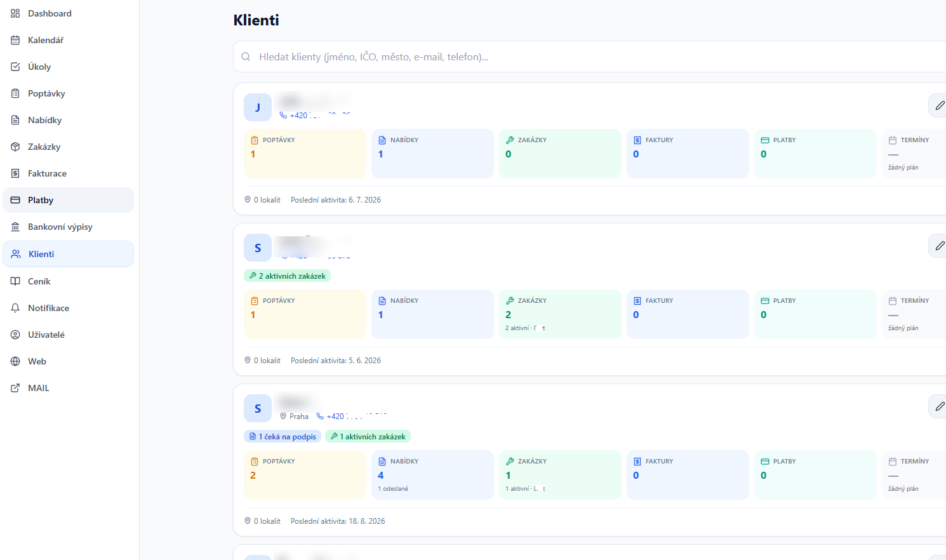Open the Web globe icon
The height and width of the screenshot is (560, 946).
(x=15, y=361)
